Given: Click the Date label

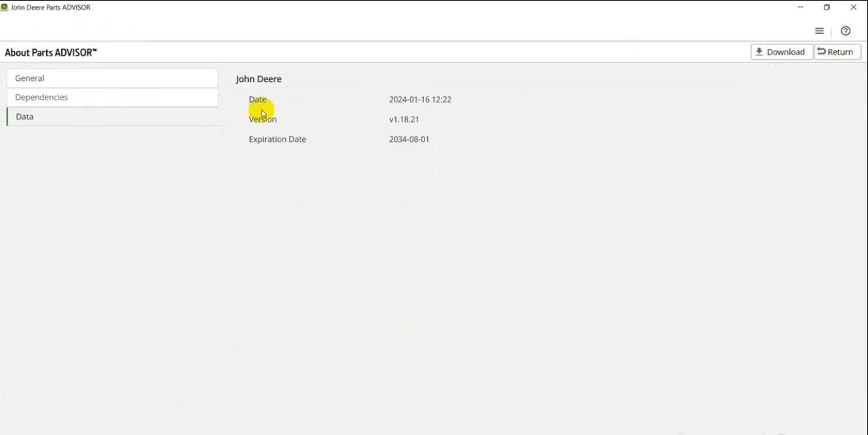Looking at the screenshot, I should pyautogui.click(x=258, y=100).
